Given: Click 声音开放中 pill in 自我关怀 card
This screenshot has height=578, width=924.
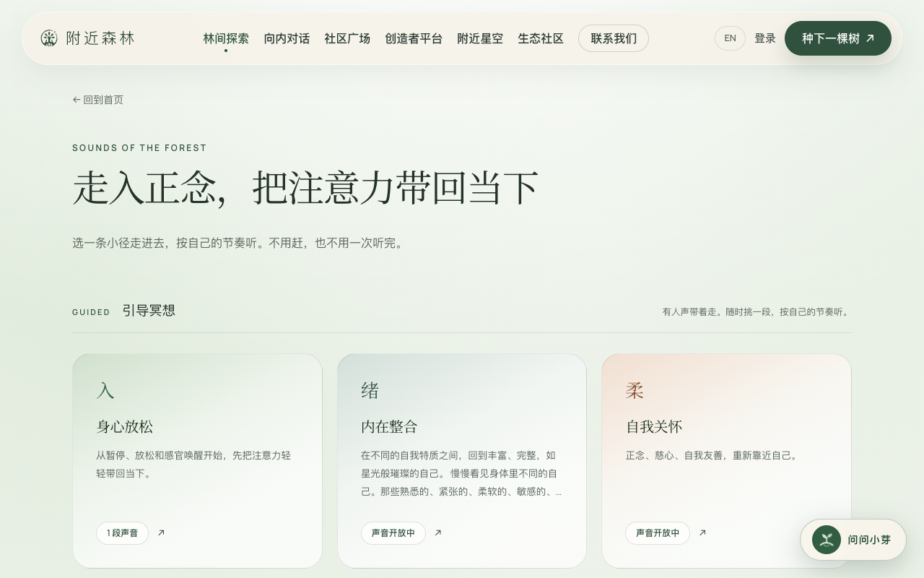Looking at the screenshot, I should (658, 533).
